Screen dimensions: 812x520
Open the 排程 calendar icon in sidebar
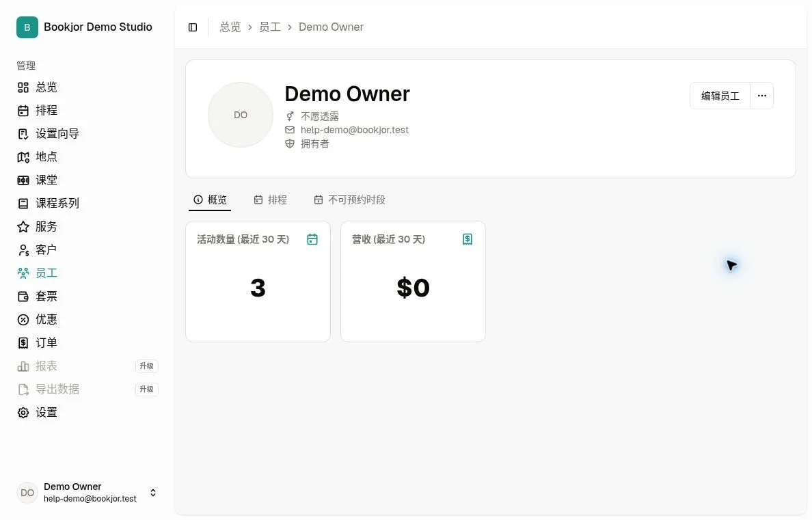23,111
